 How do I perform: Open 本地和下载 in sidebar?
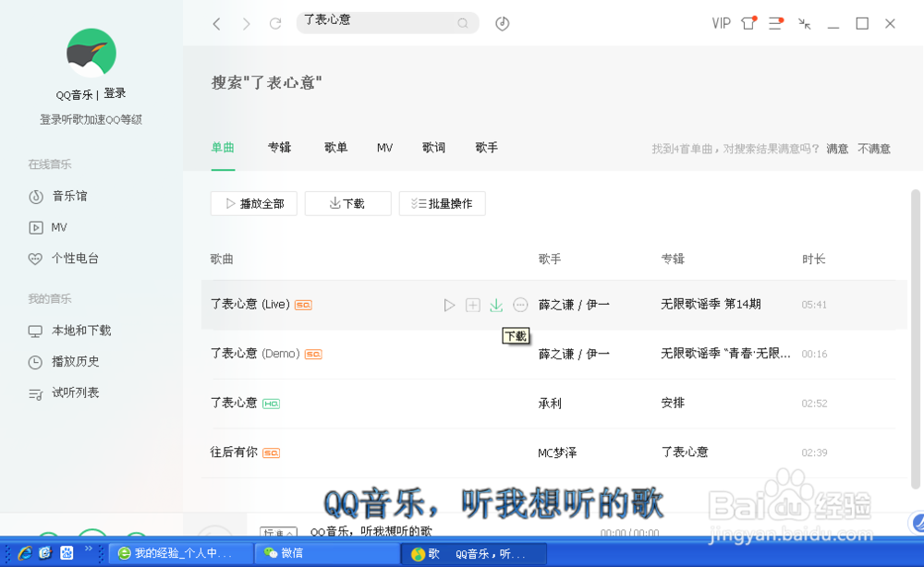[x=69, y=331]
